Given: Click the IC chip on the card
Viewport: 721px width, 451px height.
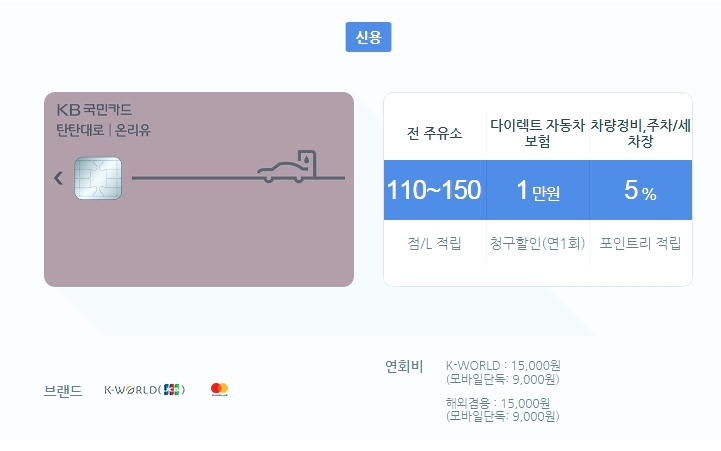Looking at the screenshot, I should [98, 178].
